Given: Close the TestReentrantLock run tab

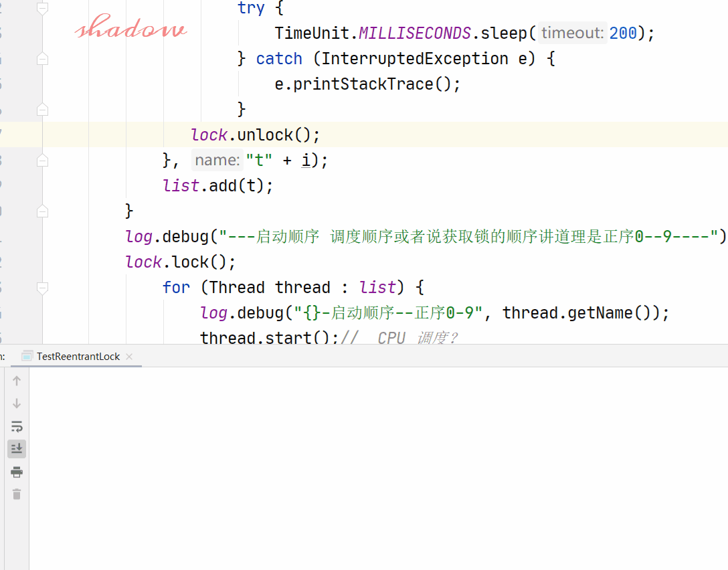Looking at the screenshot, I should click(x=129, y=357).
